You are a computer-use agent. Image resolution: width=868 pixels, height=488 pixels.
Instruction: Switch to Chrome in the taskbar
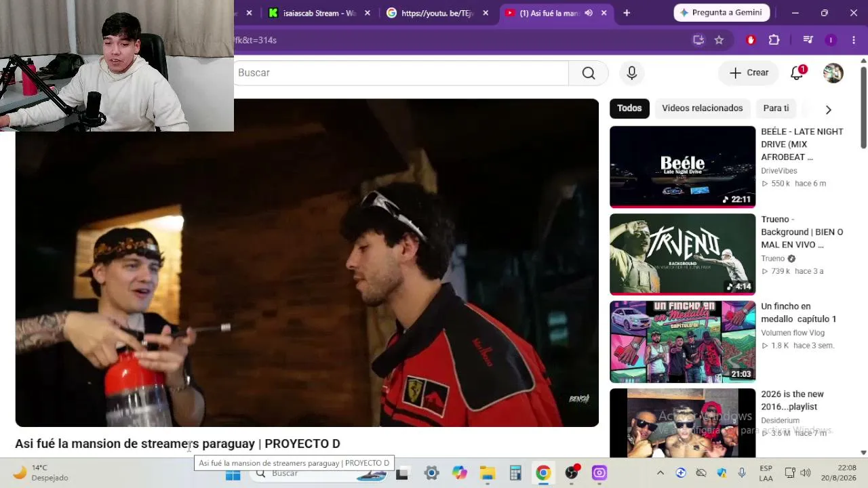coord(543,473)
